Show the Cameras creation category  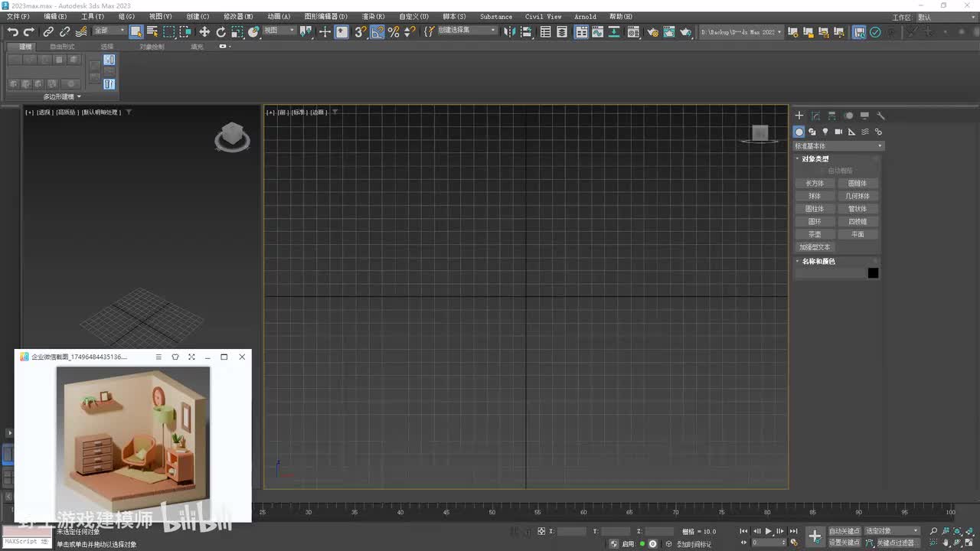838,132
